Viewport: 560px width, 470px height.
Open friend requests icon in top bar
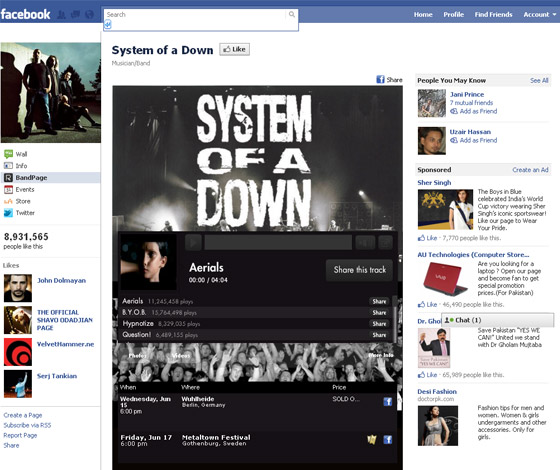[61, 15]
